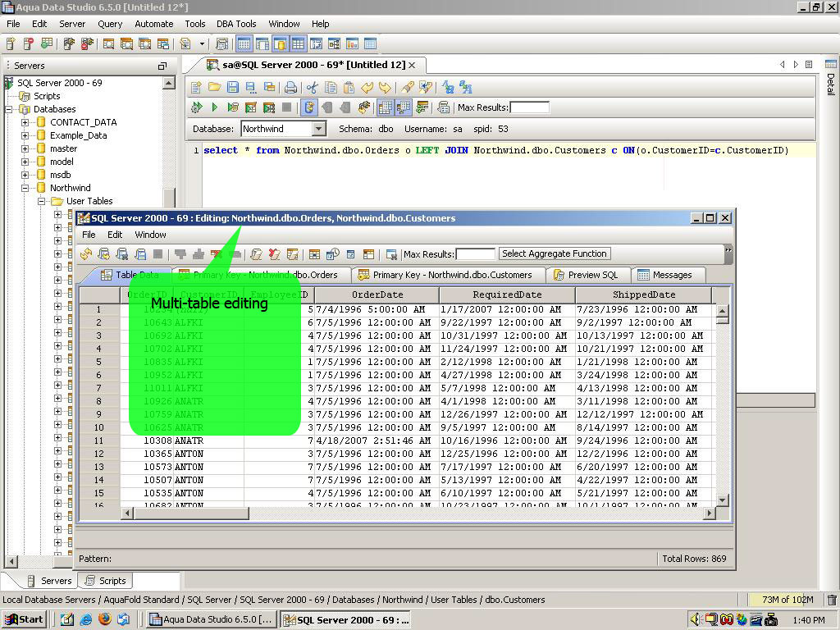Click the Refresh icon in editing window toolbar
This screenshot has height=630, width=840.
click(86, 254)
